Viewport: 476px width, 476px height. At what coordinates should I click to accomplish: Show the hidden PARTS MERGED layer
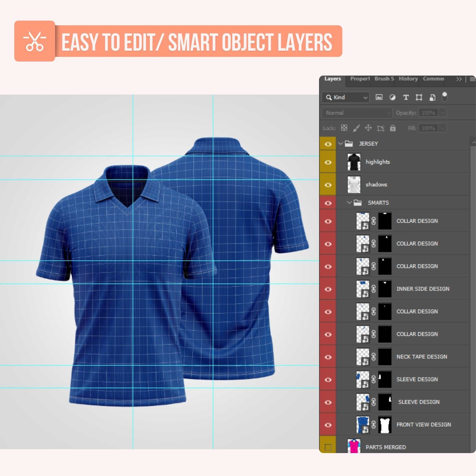click(x=328, y=447)
